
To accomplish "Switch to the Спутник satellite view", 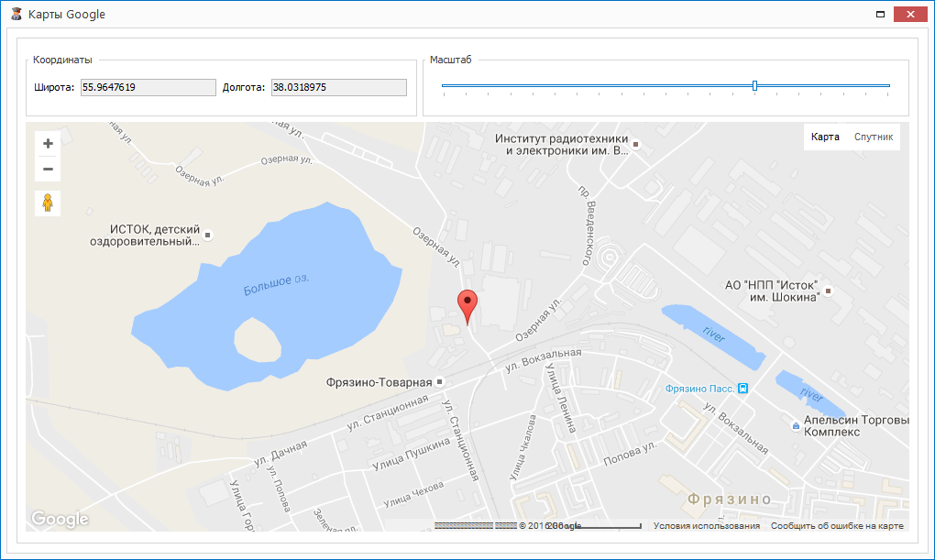I will coord(874,137).
